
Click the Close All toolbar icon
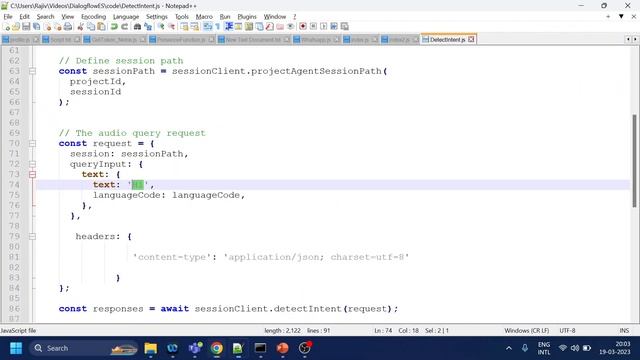(58, 27)
